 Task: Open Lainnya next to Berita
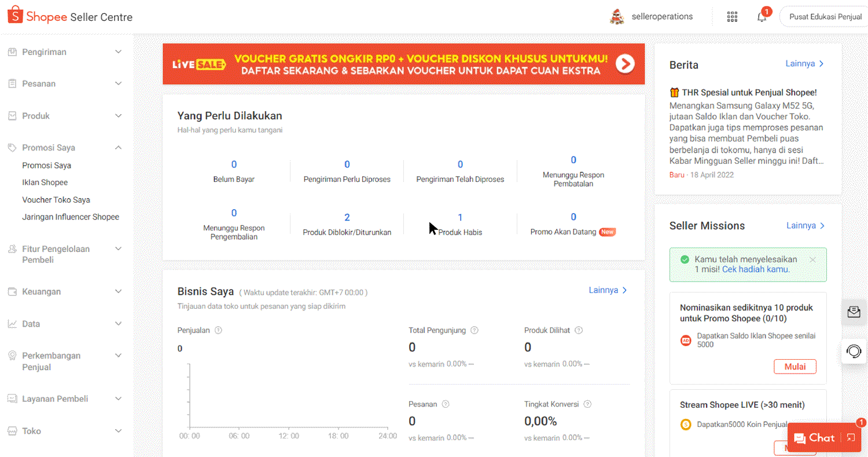click(x=804, y=65)
